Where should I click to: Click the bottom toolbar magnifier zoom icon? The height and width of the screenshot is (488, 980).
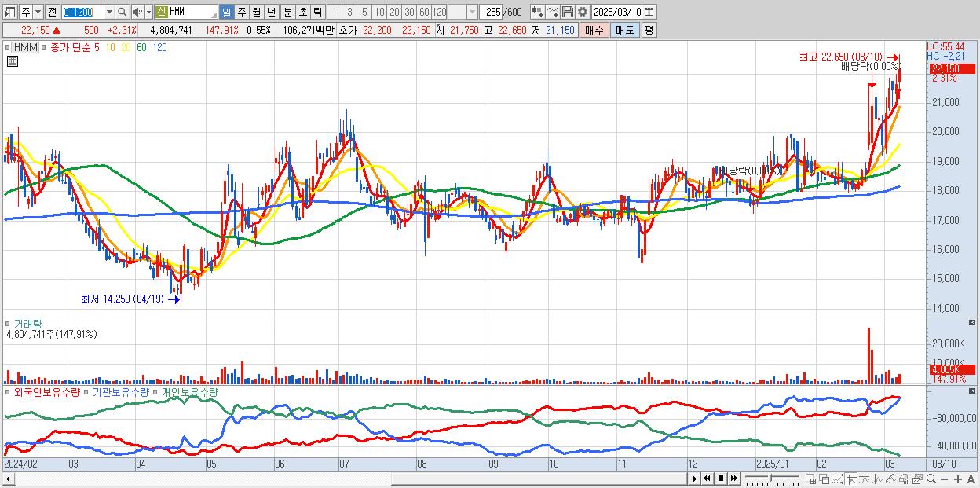931,479
